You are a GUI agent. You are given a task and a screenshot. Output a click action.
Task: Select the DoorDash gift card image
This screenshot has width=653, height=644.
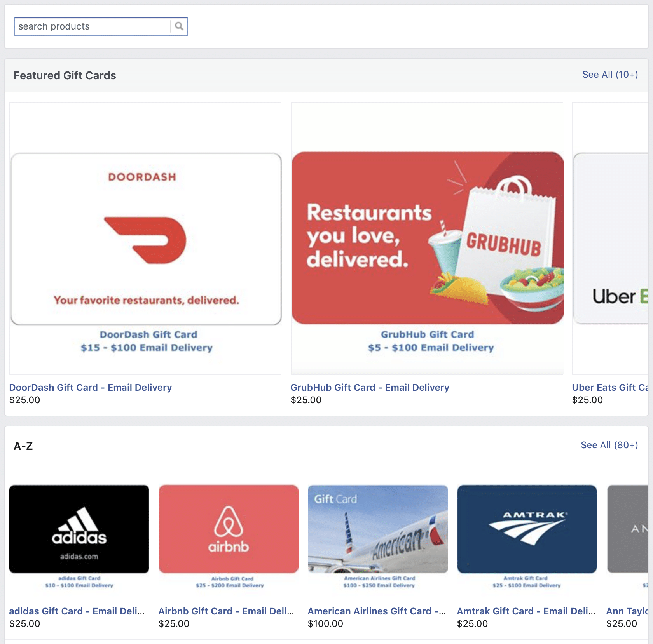click(146, 238)
